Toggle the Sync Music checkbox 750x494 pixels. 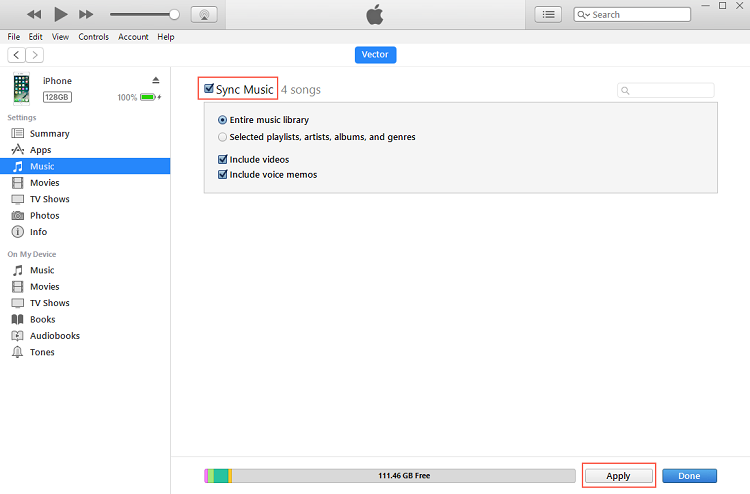(209, 88)
